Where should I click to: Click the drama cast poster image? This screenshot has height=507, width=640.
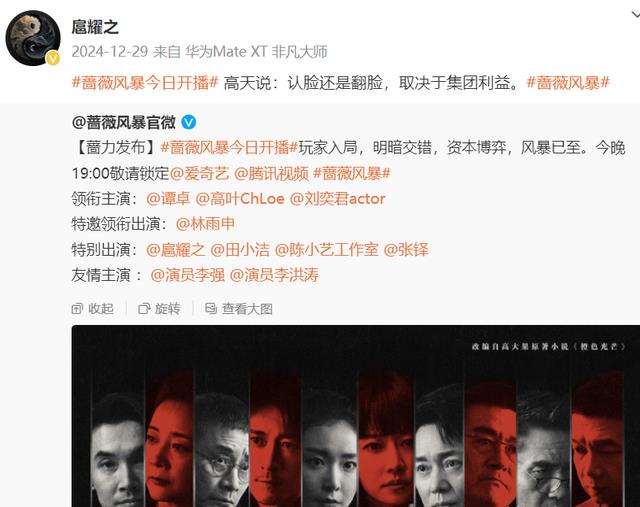coord(356,416)
